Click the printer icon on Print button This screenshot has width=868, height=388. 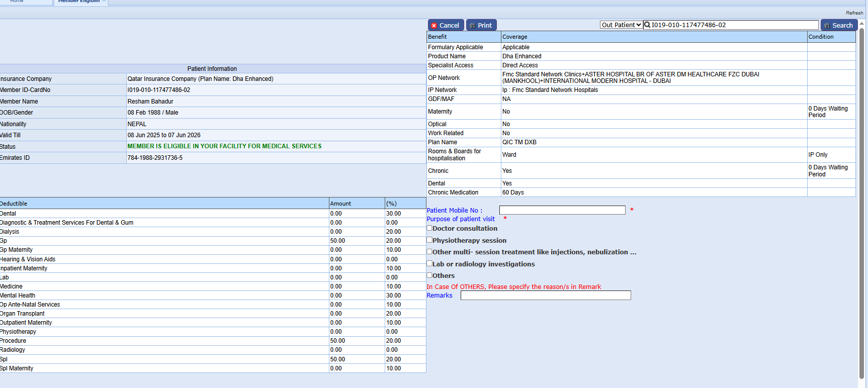tap(472, 26)
